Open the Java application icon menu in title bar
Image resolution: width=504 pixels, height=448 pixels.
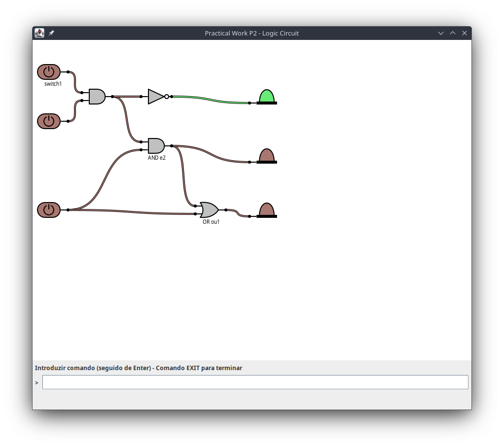click(39, 33)
